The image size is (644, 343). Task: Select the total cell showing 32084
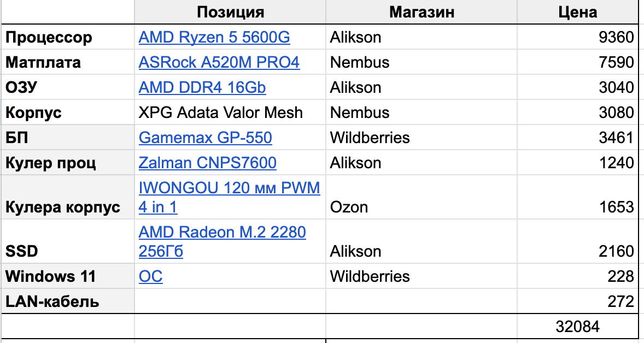coord(577,327)
